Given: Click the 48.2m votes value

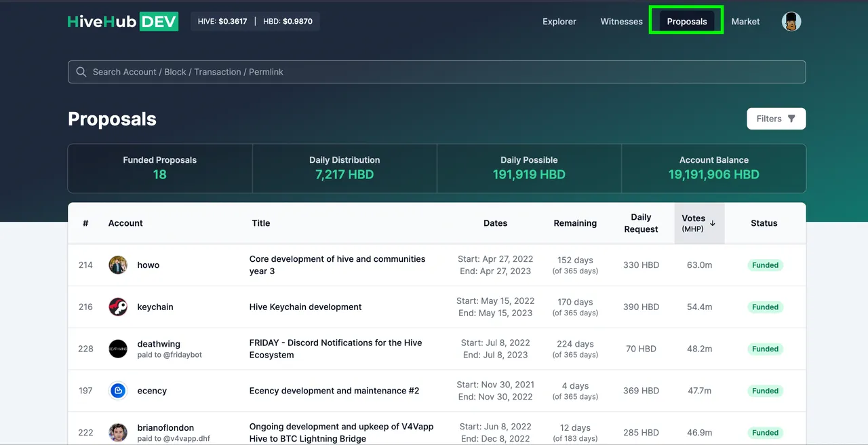Looking at the screenshot, I should (700, 349).
